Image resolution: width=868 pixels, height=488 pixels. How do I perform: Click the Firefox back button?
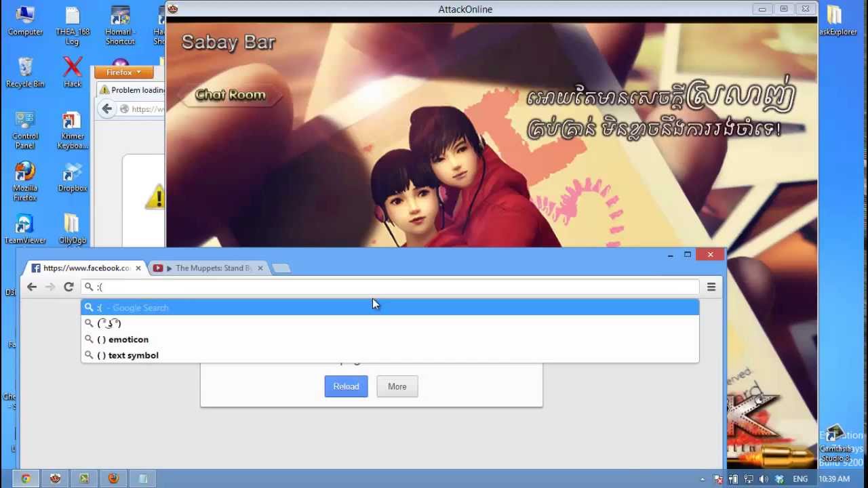pyautogui.click(x=107, y=108)
